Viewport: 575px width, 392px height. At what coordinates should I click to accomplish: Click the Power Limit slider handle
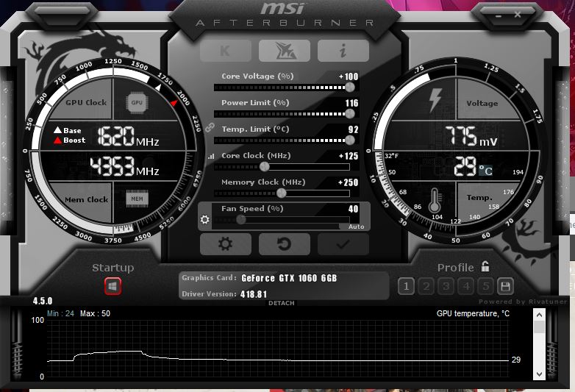click(350, 114)
